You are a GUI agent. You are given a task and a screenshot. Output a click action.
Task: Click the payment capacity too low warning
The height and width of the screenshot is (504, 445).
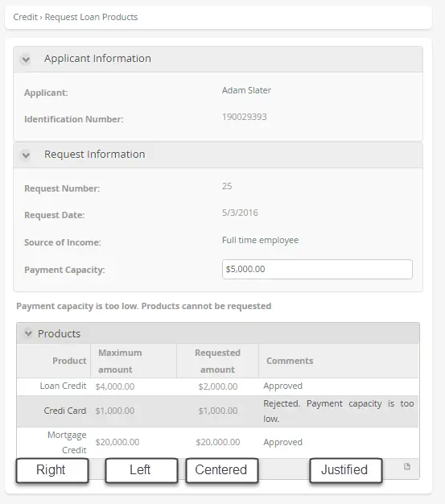[143, 306]
